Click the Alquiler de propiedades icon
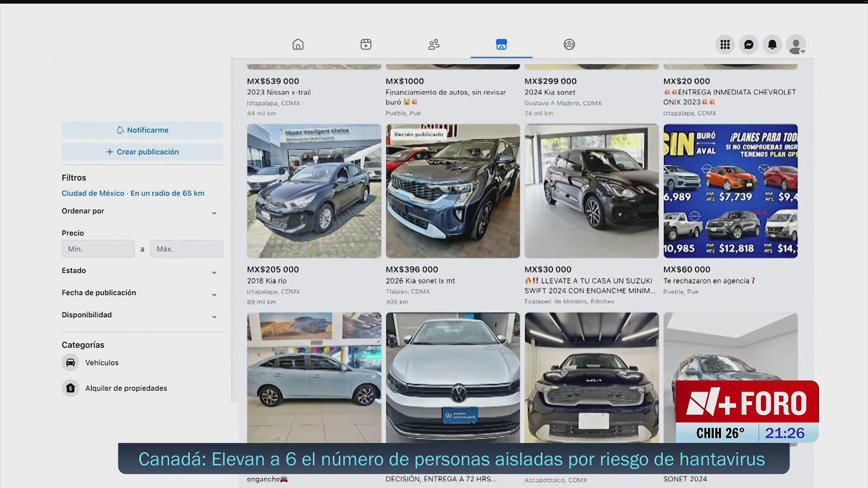 (x=71, y=388)
